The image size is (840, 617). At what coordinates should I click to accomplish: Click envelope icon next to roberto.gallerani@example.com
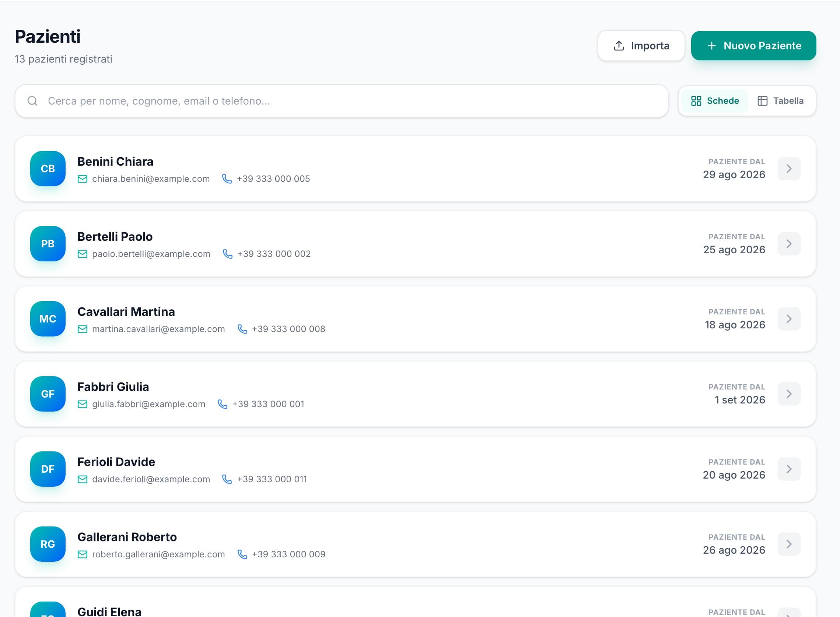click(83, 554)
